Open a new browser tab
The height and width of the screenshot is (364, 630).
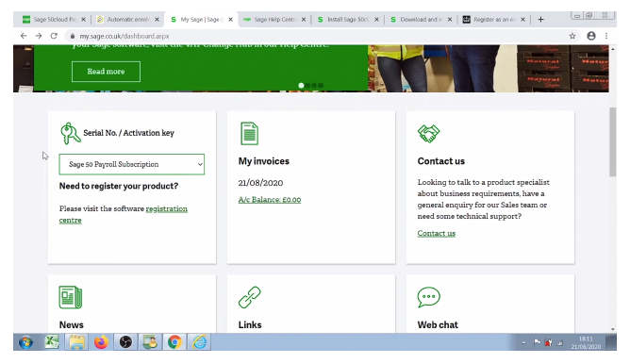pos(540,19)
